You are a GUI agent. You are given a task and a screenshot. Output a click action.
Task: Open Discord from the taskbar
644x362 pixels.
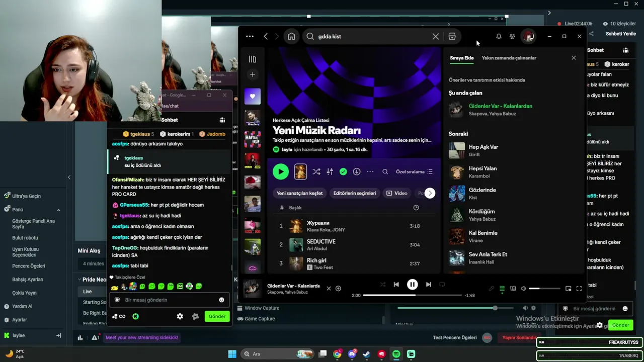pos(352,354)
